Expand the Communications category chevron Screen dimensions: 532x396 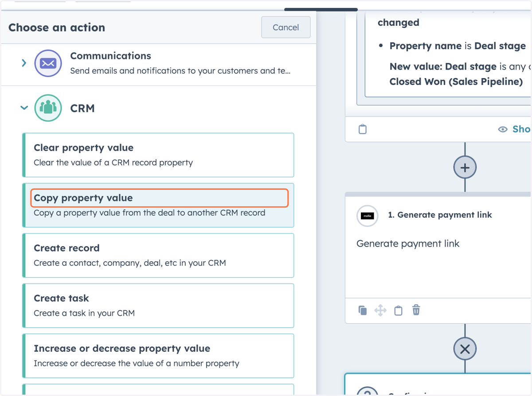tap(24, 63)
